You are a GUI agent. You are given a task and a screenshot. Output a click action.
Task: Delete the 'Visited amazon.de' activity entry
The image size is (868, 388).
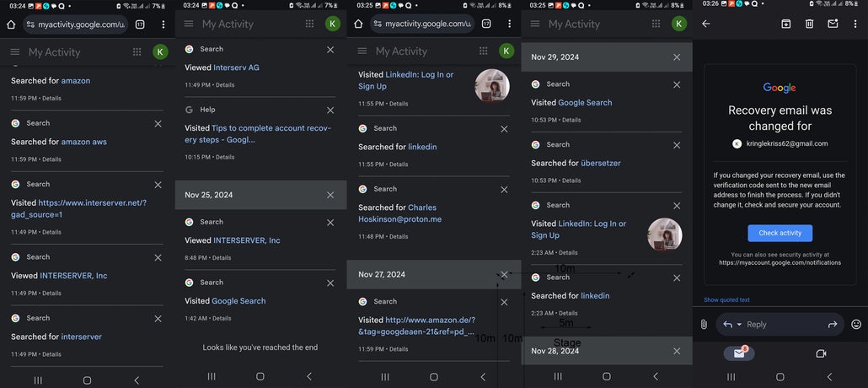tap(504, 302)
